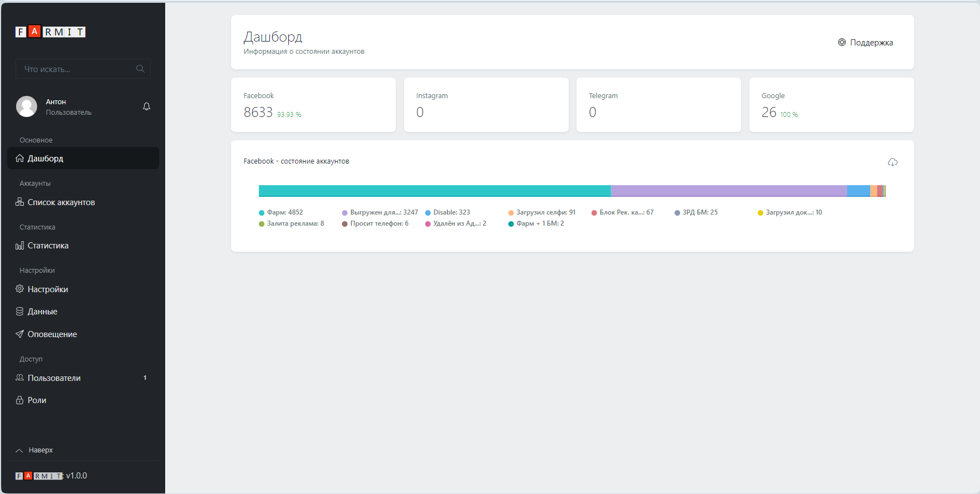Toggle Удалён из Ад...: 2 legend item
The height and width of the screenshot is (494, 980).
pos(456,223)
